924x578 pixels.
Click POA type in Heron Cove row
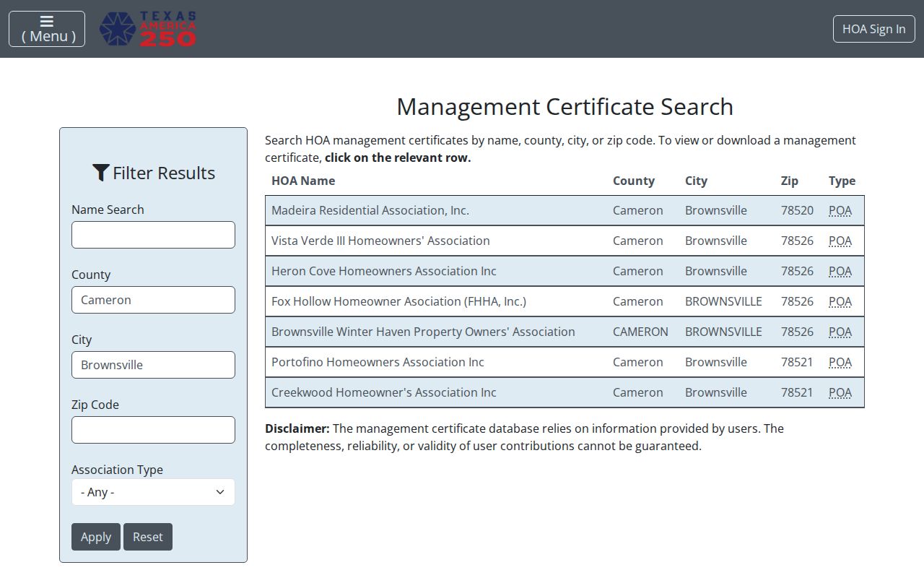840,271
